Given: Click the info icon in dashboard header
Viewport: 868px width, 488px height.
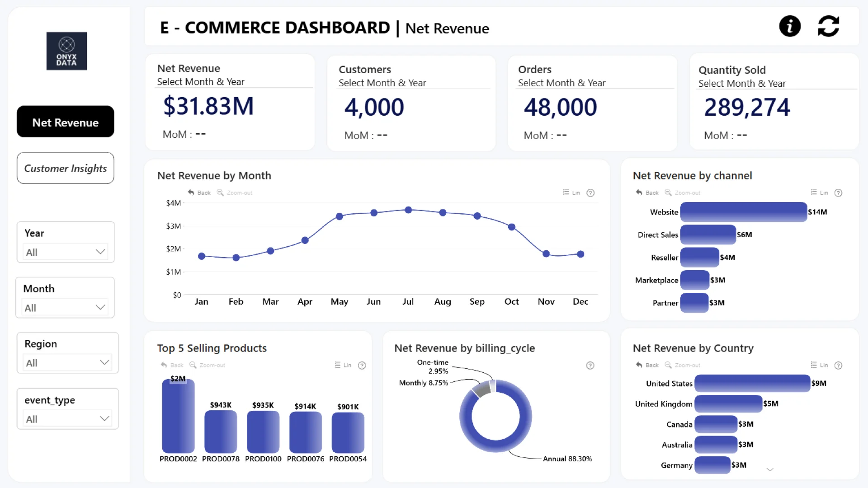Looking at the screenshot, I should (790, 26).
